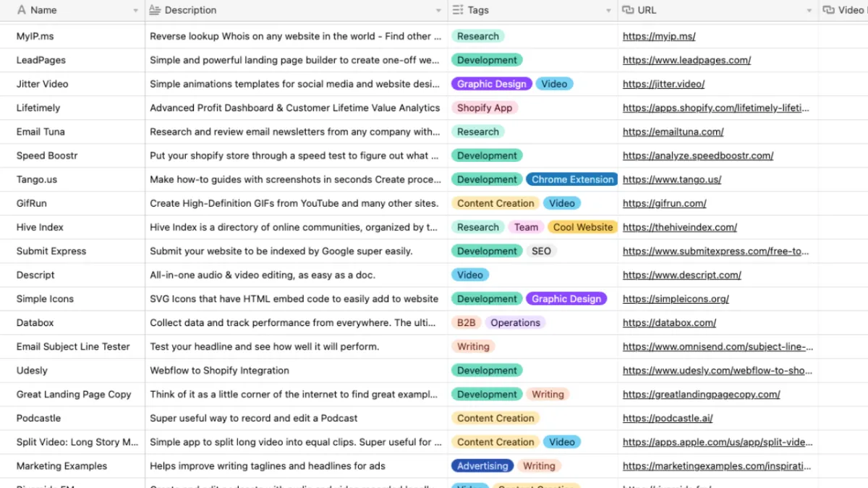
Task: Click the Shopify App tag for Lifetimely
Action: click(485, 108)
